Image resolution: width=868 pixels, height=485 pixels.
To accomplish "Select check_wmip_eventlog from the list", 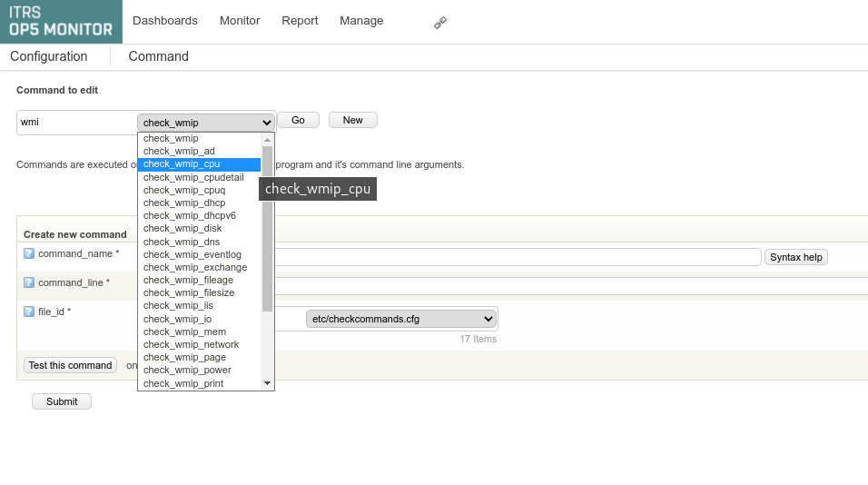I will [x=199, y=254].
